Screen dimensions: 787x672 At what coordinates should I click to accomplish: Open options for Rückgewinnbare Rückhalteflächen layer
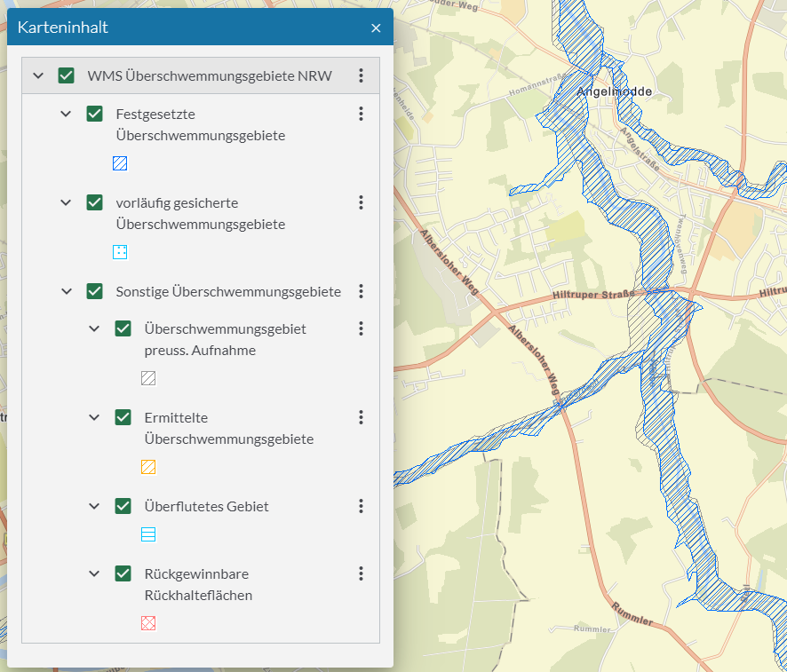point(361,573)
